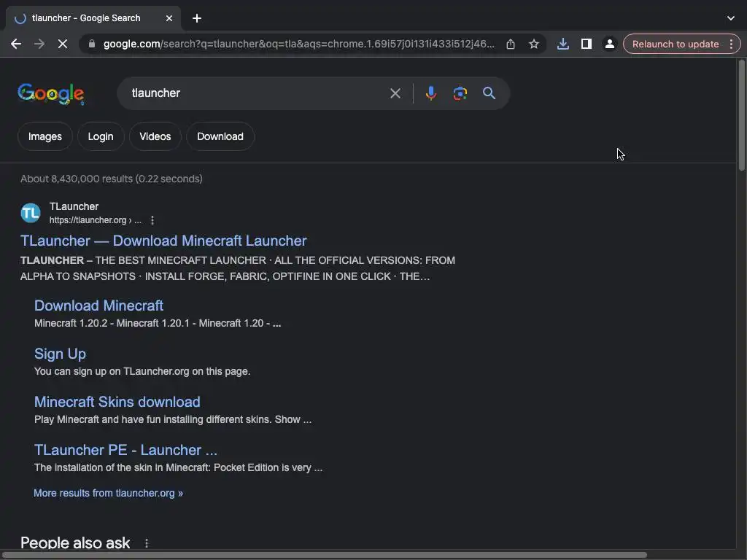747x560 pixels.
Task: Select the Login filter chip
Action: tap(101, 136)
